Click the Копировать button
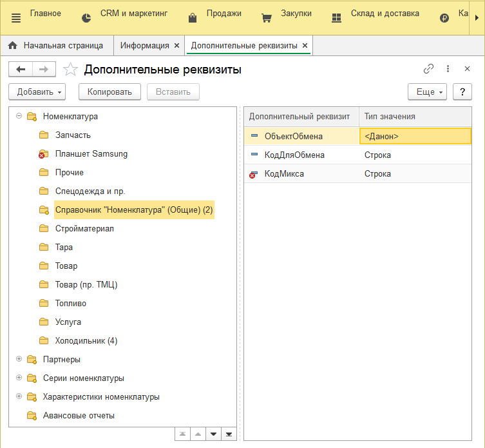Image resolution: width=485 pixels, height=448 pixels. (x=109, y=92)
